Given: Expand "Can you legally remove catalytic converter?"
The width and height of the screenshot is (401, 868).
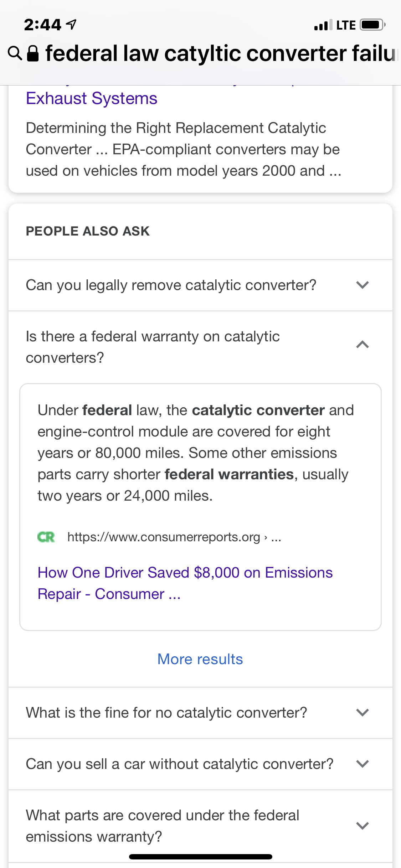Looking at the screenshot, I should [x=362, y=285].
